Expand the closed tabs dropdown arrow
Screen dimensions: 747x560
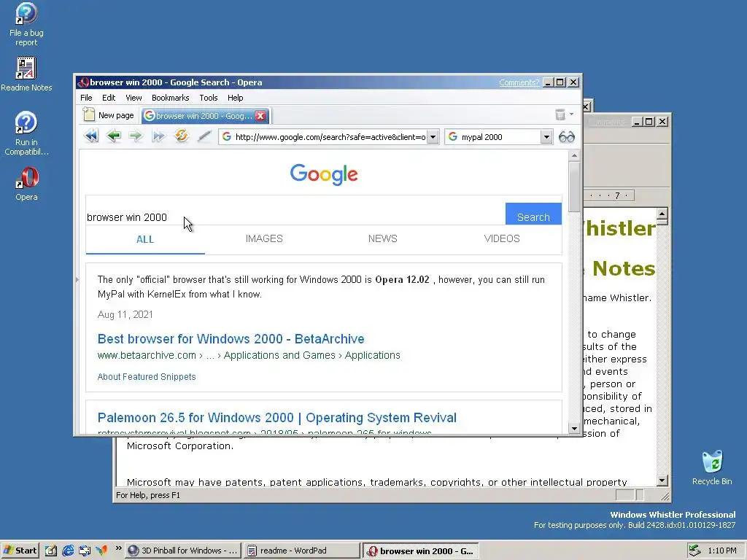pyautogui.click(x=571, y=114)
